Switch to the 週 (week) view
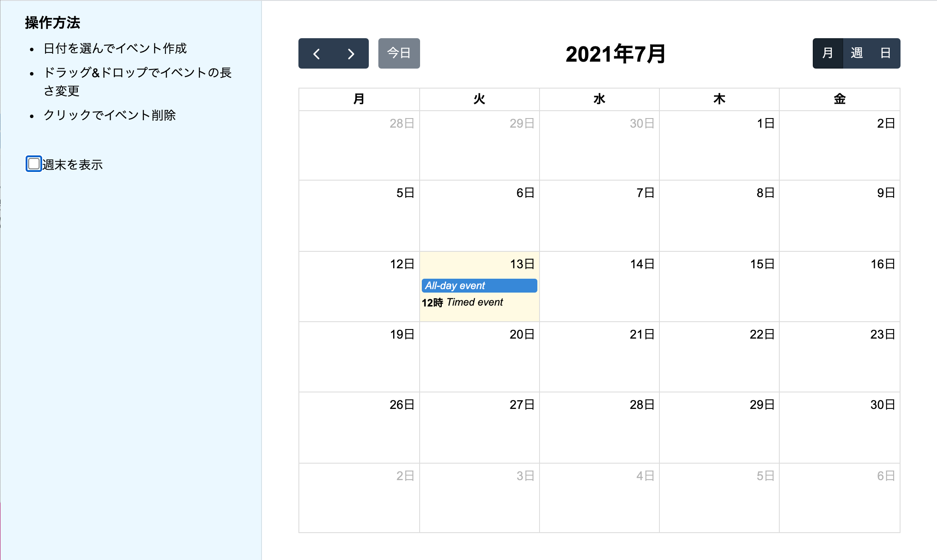 point(857,53)
